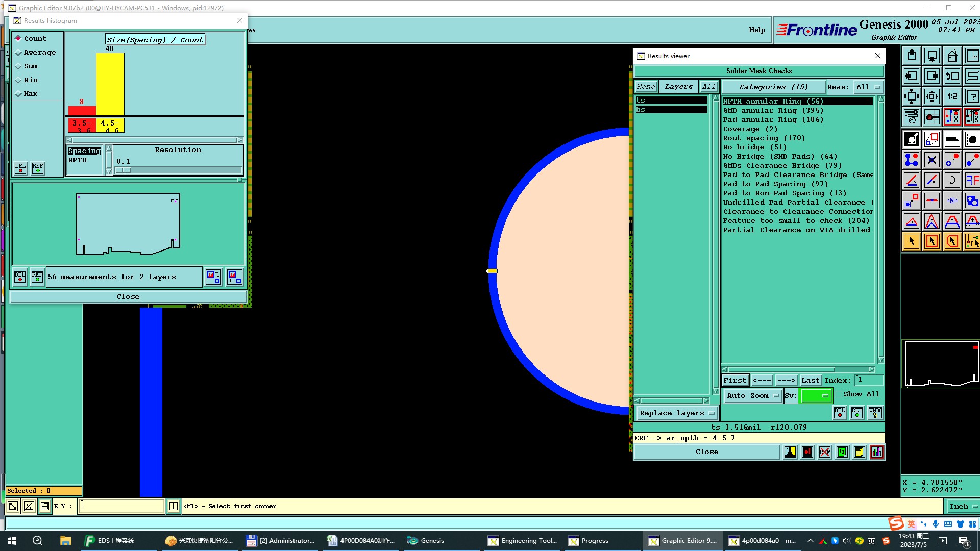980x551 pixels.
Task: Click the arrow select pointer tool
Action: point(911,241)
